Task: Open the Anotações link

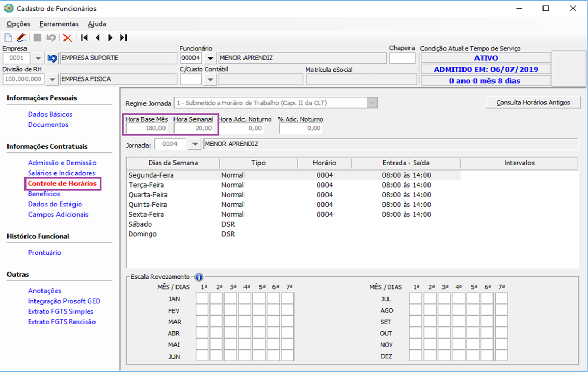Action: pos(45,291)
